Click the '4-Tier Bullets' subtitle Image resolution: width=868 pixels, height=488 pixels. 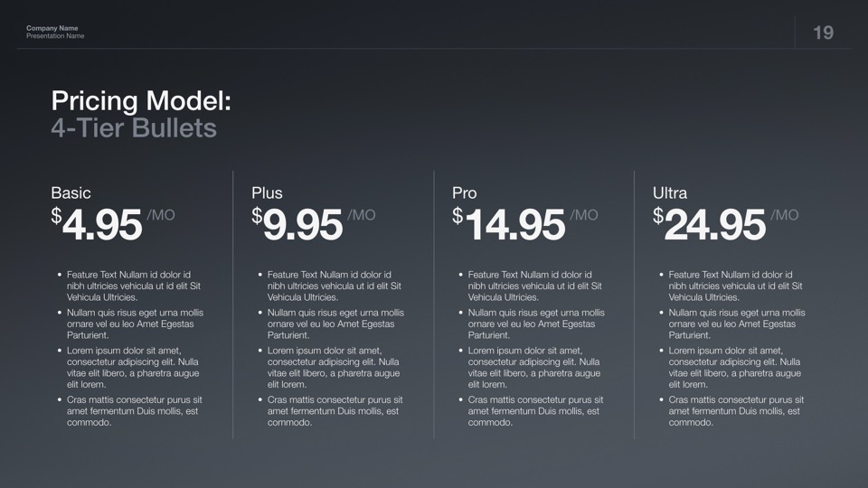pyautogui.click(x=134, y=127)
